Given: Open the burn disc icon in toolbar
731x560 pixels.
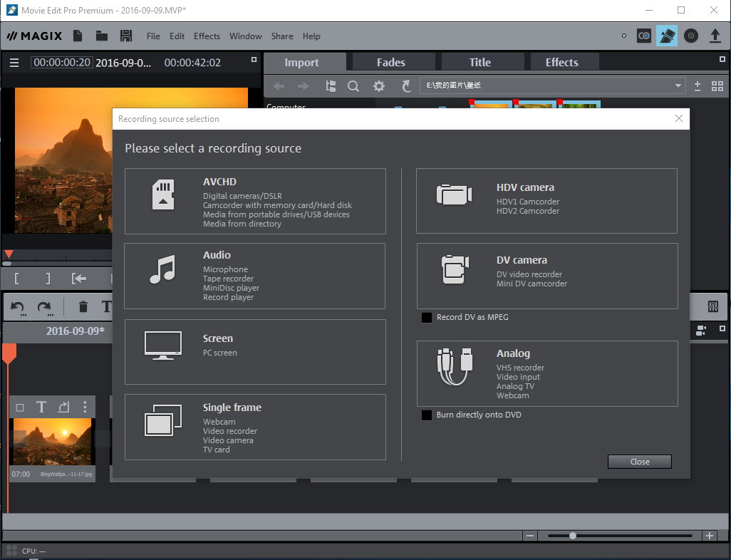Looking at the screenshot, I should coord(691,36).
